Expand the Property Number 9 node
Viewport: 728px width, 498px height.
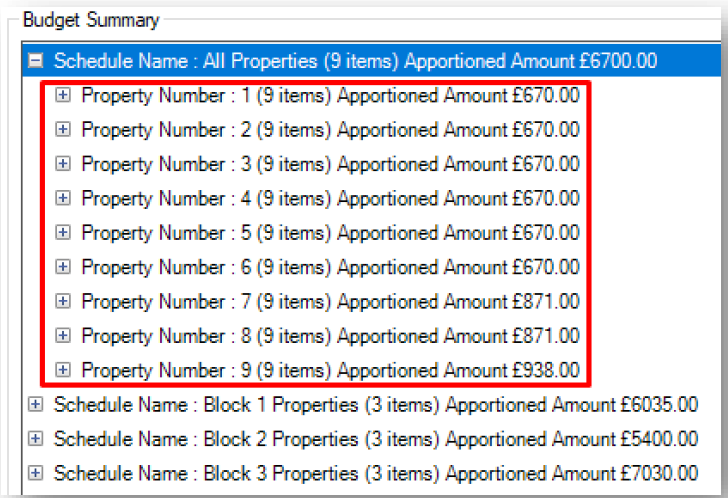[63, 370]
